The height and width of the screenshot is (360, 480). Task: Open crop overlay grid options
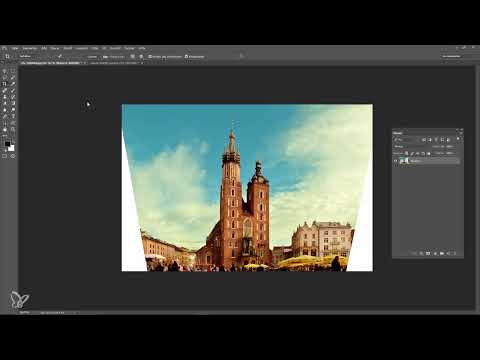[x=132, y=56]
